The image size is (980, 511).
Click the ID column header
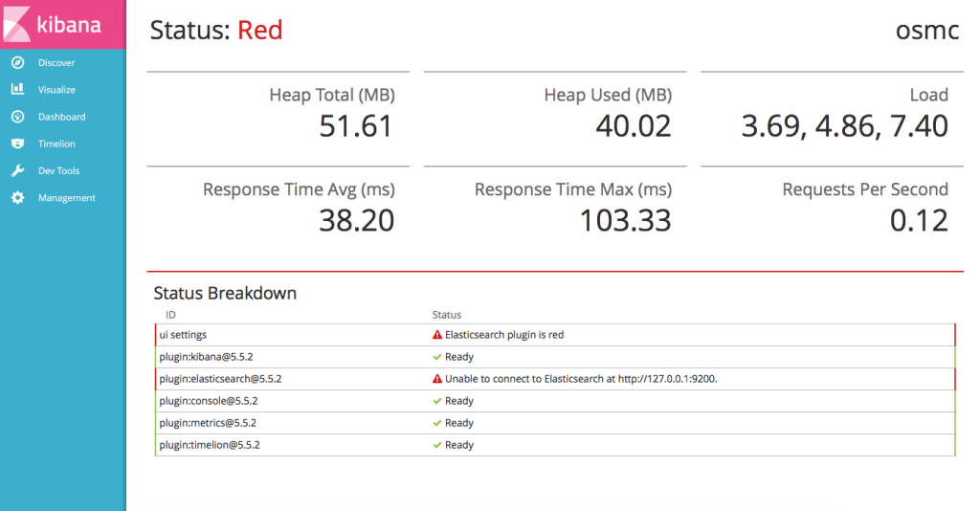pyautogui.click(x=170, y=315)
